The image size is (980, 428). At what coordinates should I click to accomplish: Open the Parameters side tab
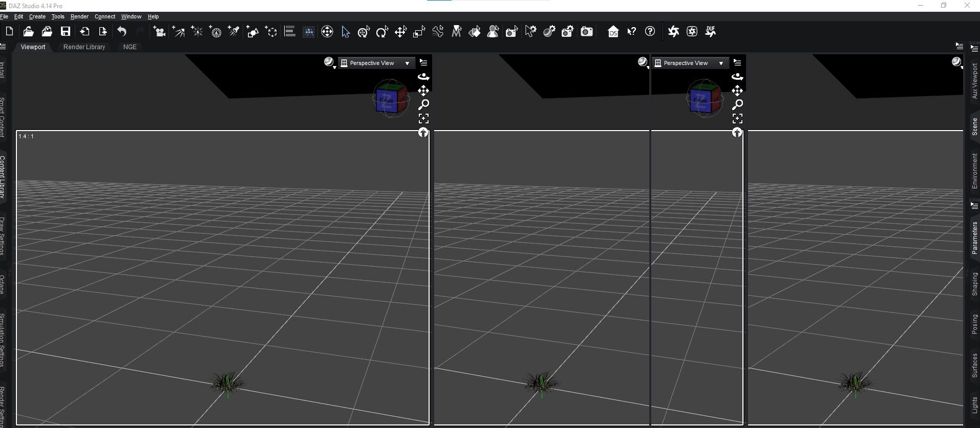974,238
